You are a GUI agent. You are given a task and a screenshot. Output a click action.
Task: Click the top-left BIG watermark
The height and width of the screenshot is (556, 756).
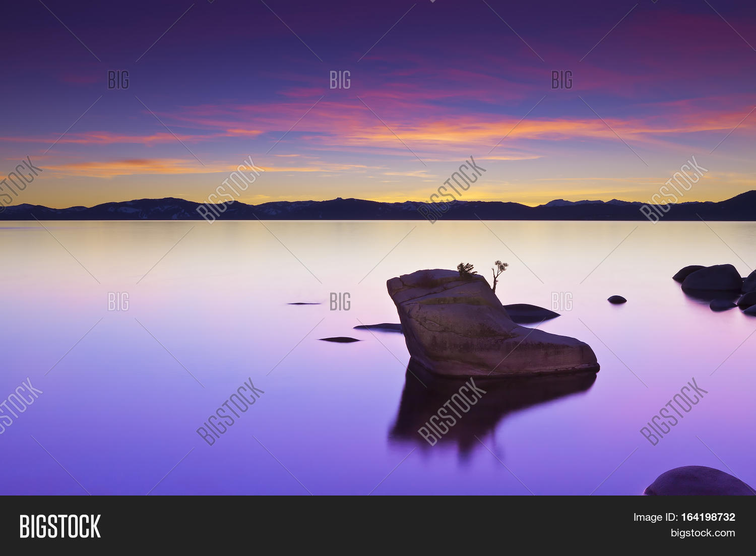pyautogui.click(x=118, y=80)
